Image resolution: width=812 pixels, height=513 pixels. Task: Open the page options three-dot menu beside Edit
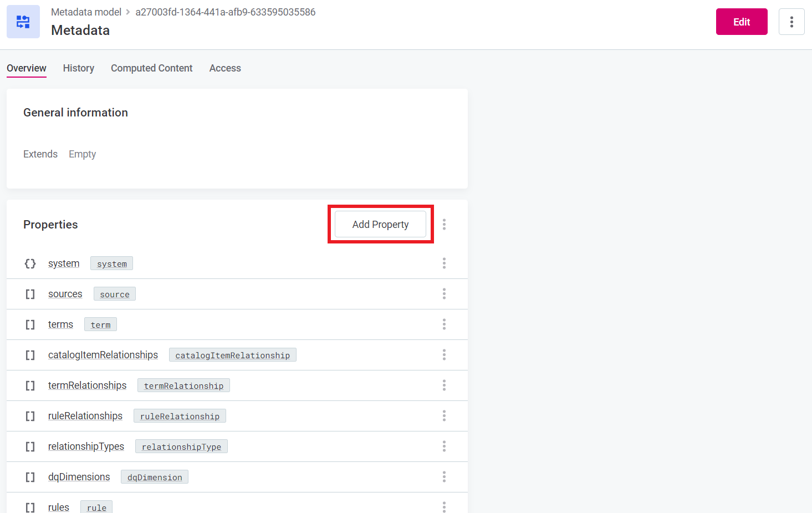click(x=791, y=22)
